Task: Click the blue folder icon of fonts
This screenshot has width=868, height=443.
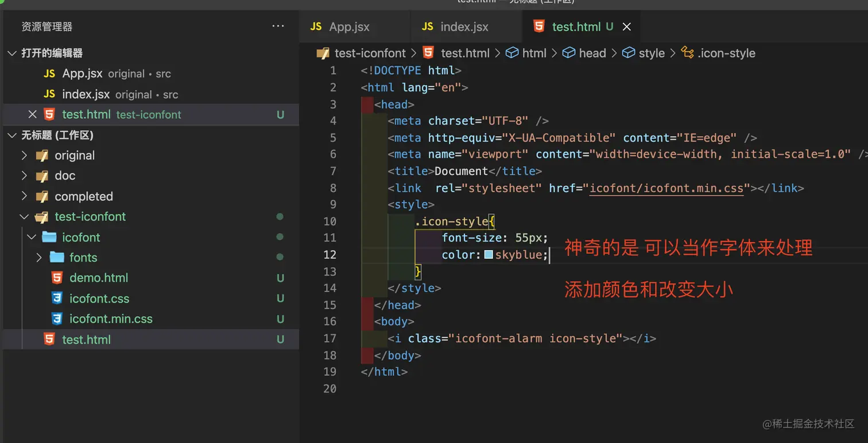Action: pos(57,257)
